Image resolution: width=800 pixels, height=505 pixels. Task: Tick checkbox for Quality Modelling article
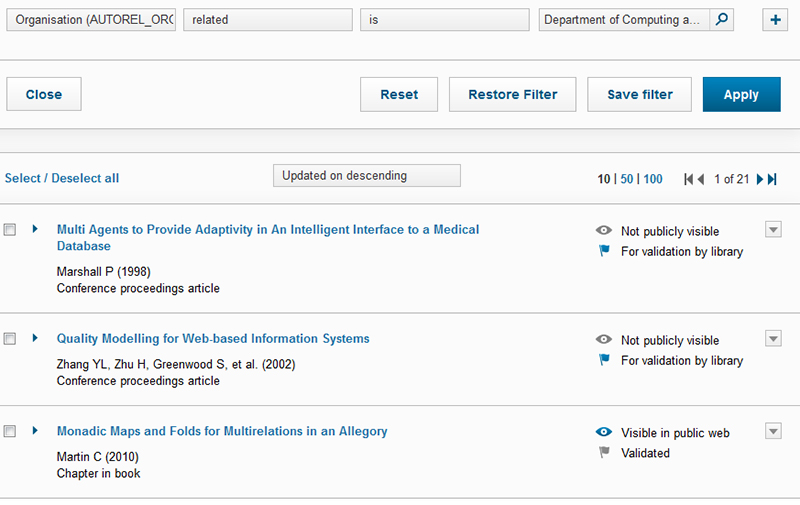coord(10,339)
